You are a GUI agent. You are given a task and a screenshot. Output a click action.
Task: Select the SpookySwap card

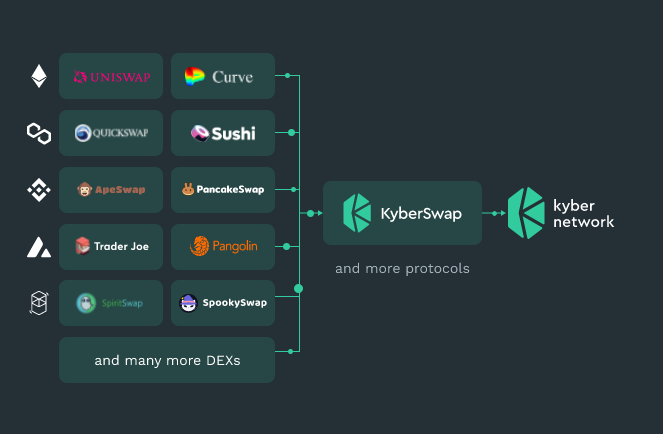point(223,303)
